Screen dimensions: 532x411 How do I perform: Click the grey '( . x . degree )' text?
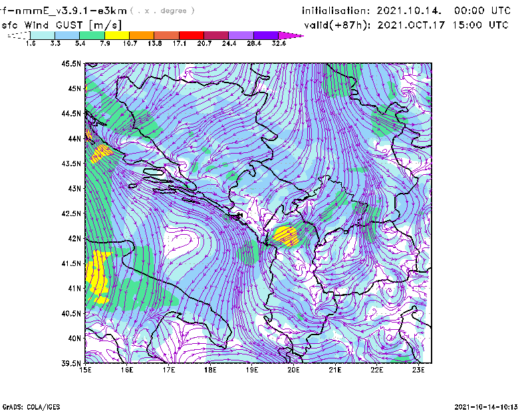pyautogui.click(x=162, y=11)
